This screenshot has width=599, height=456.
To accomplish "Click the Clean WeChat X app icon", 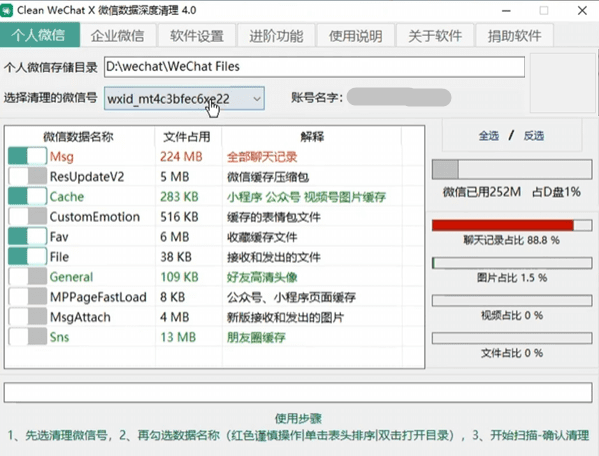I will (6, 10).
